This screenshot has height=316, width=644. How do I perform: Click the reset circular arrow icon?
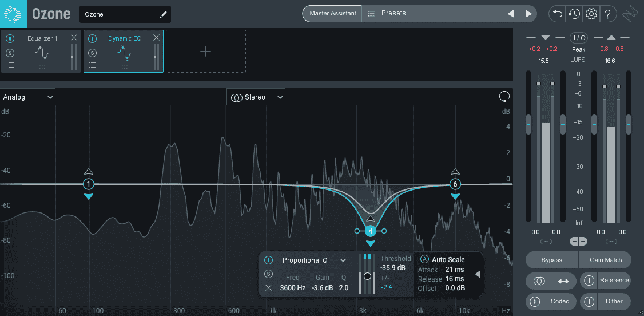[504, 97]
